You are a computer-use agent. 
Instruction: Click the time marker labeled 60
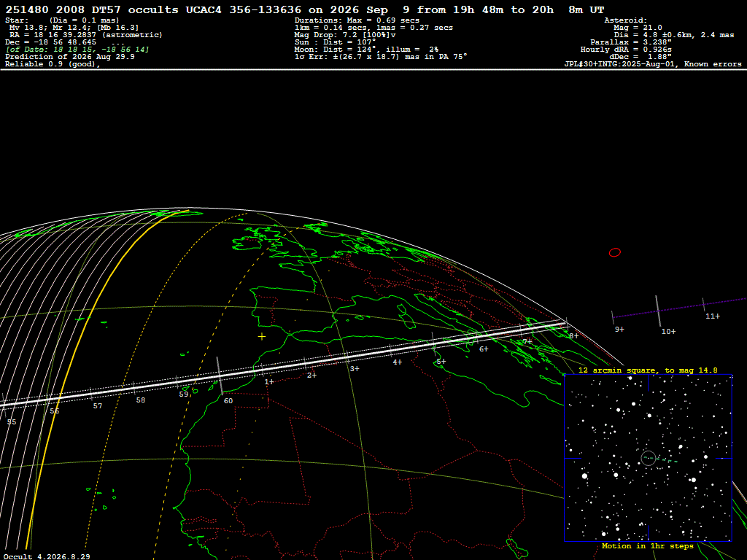pyautogui.click(x=228, y=401)
